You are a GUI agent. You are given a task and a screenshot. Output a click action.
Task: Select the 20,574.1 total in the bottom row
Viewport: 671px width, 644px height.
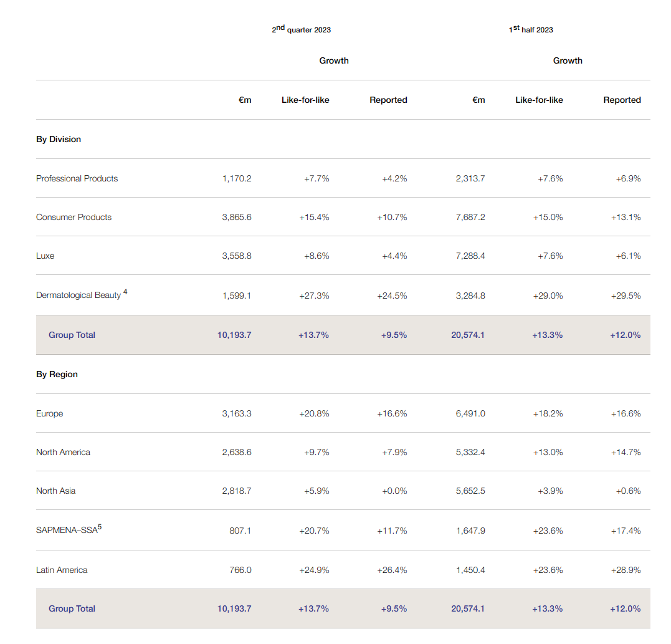pyautogui.click(x=468, y=608)
